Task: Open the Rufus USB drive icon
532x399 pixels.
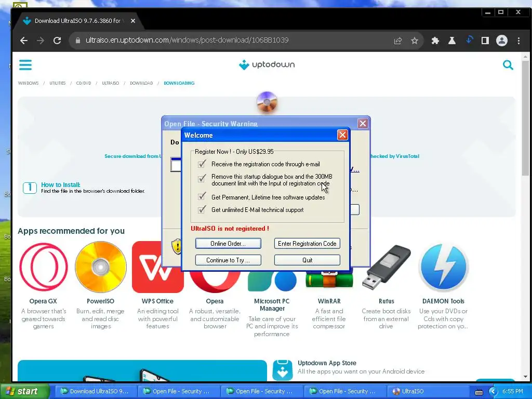Action: tap(386, 267)
